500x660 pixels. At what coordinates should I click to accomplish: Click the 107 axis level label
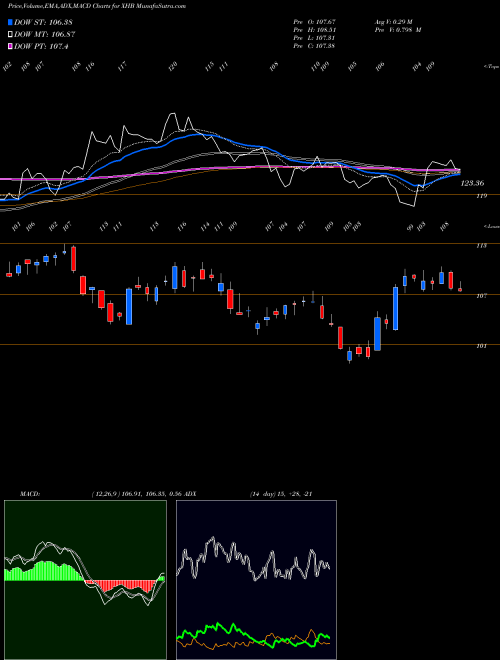point(482,296)
